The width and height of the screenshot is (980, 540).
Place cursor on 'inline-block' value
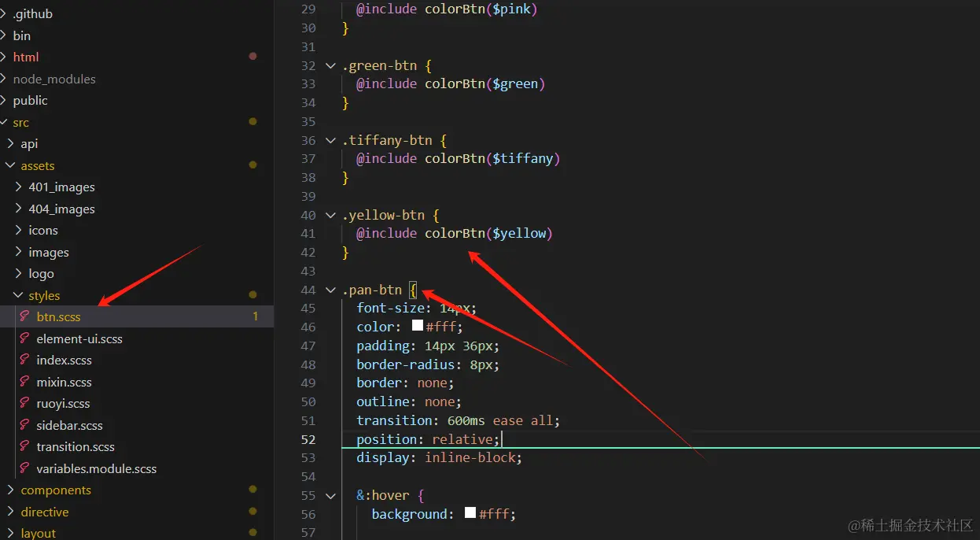click(470, 457)
